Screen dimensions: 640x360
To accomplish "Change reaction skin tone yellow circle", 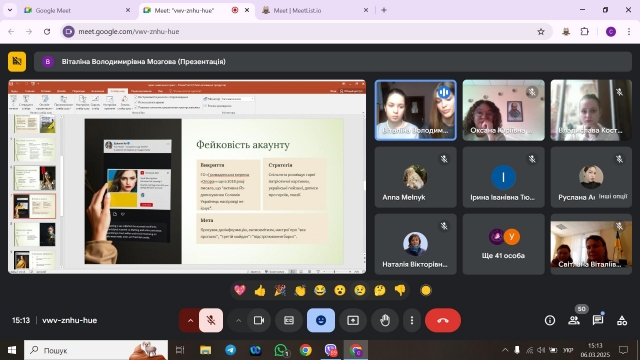I will (x=426, y=290).
